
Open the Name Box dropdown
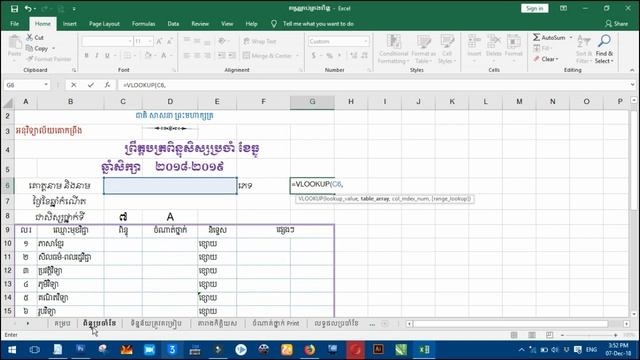coord(46,85)
